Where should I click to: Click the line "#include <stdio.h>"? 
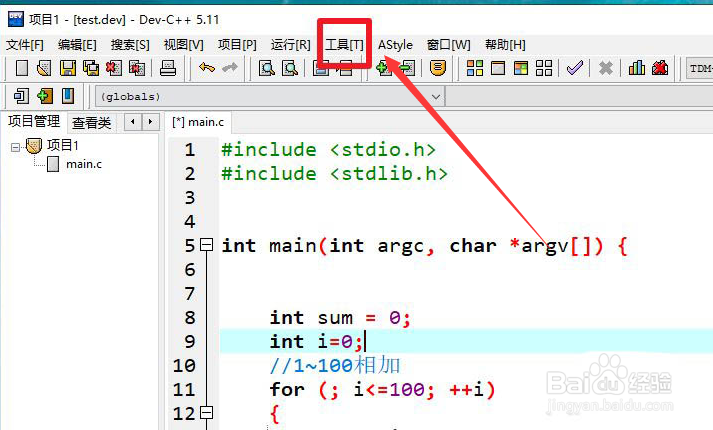[328, 150]
